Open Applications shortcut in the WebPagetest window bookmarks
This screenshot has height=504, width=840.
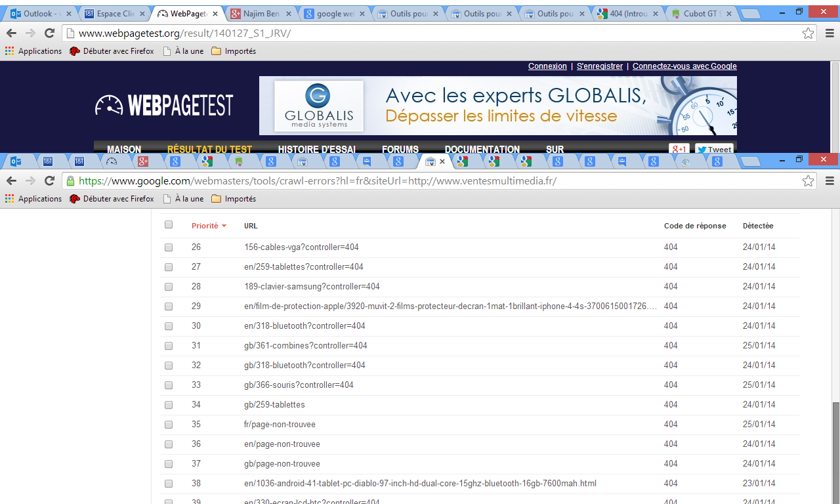33,51
